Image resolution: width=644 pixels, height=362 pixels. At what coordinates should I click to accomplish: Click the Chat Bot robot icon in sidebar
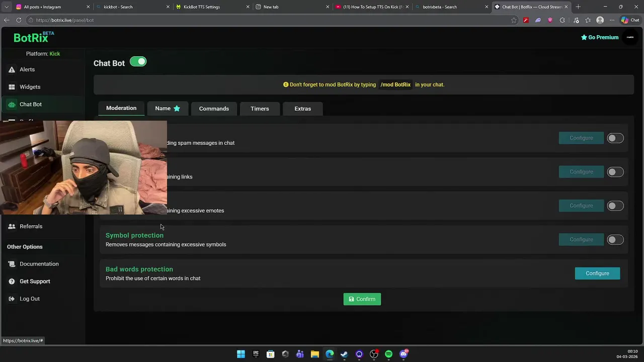pyautogui.click(x=12, y=105)
